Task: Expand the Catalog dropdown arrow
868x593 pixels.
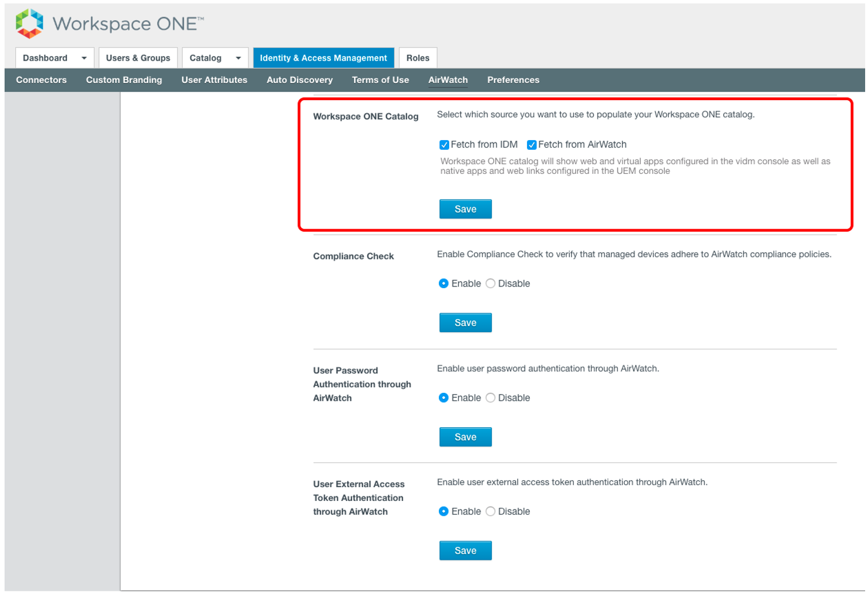Action: pos(237,58)
